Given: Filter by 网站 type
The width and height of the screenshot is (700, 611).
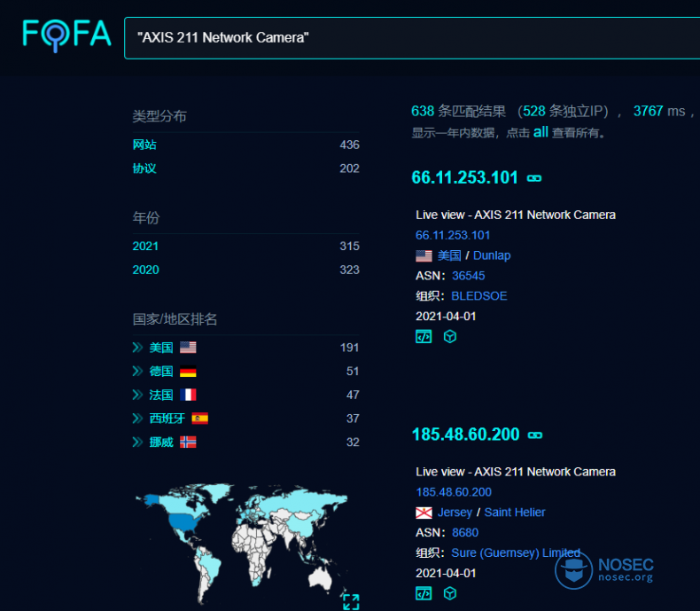Looking at the screenshot, I should (144, 145).
